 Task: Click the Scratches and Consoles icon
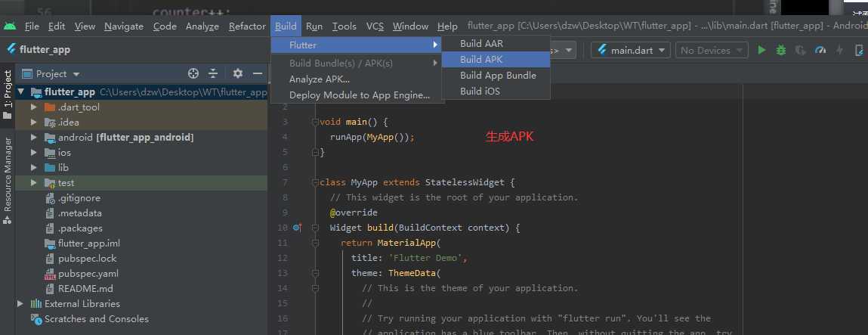[x=36, y=319]
